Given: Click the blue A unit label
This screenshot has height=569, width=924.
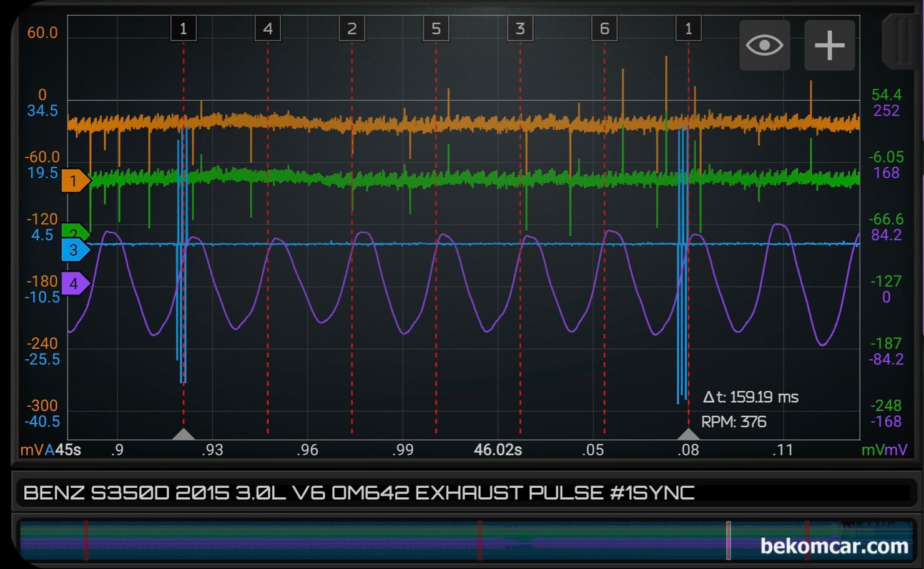Looking at the screenshot, I should 50,450.
